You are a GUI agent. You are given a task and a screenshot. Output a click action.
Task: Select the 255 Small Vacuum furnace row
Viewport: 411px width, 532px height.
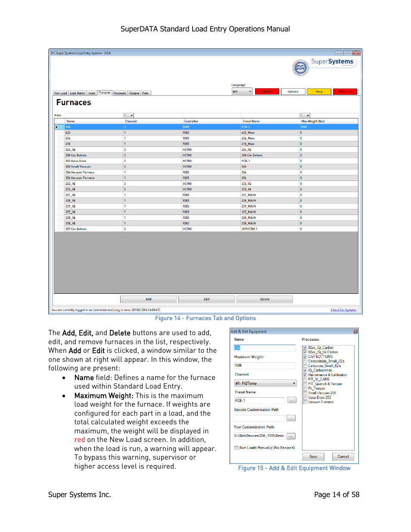coord(206,167)
